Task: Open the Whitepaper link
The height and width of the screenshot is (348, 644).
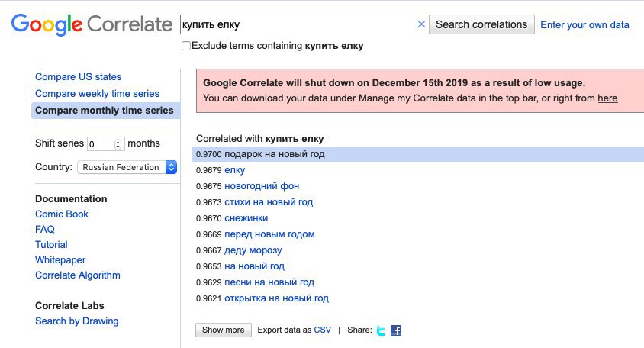Action: point(60,260)
